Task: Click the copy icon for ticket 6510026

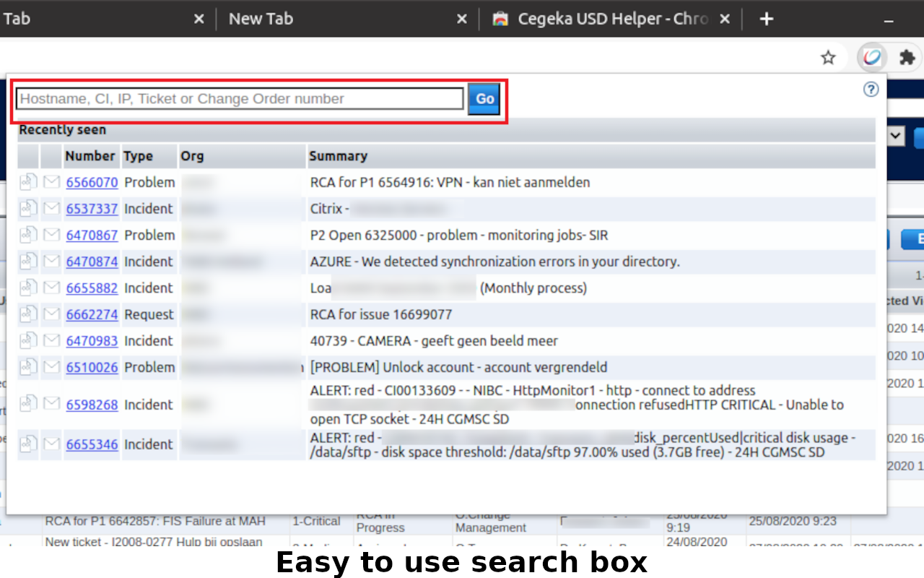Action: [x=28, y=367]
